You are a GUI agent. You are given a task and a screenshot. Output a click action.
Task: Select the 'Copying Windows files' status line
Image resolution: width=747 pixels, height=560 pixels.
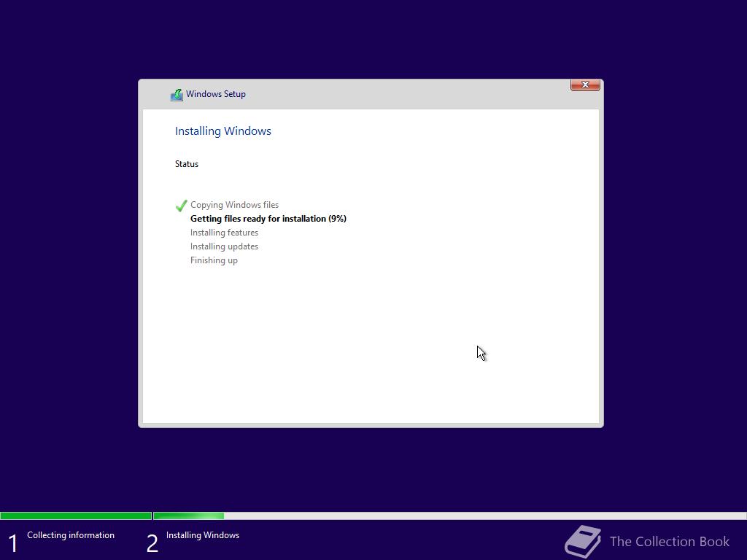coord(234,205)
